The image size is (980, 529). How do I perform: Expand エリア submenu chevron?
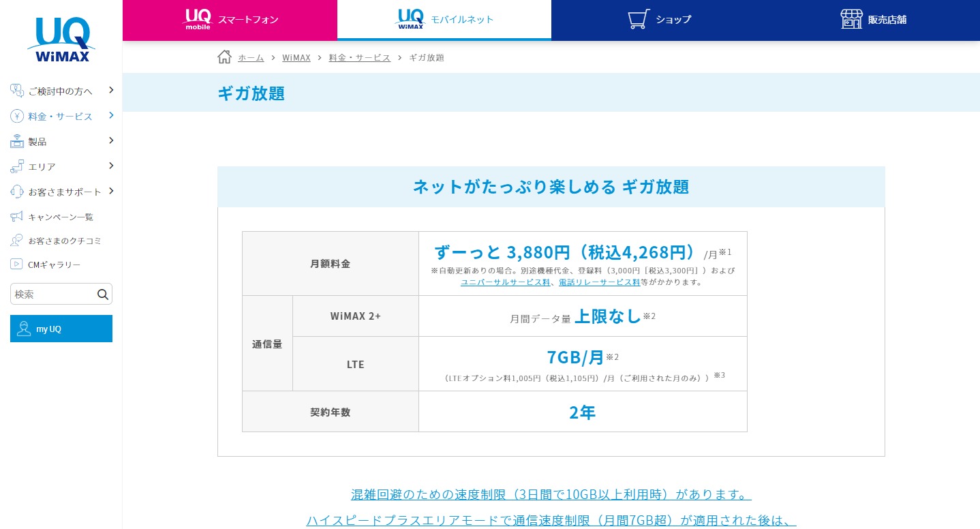111,165
